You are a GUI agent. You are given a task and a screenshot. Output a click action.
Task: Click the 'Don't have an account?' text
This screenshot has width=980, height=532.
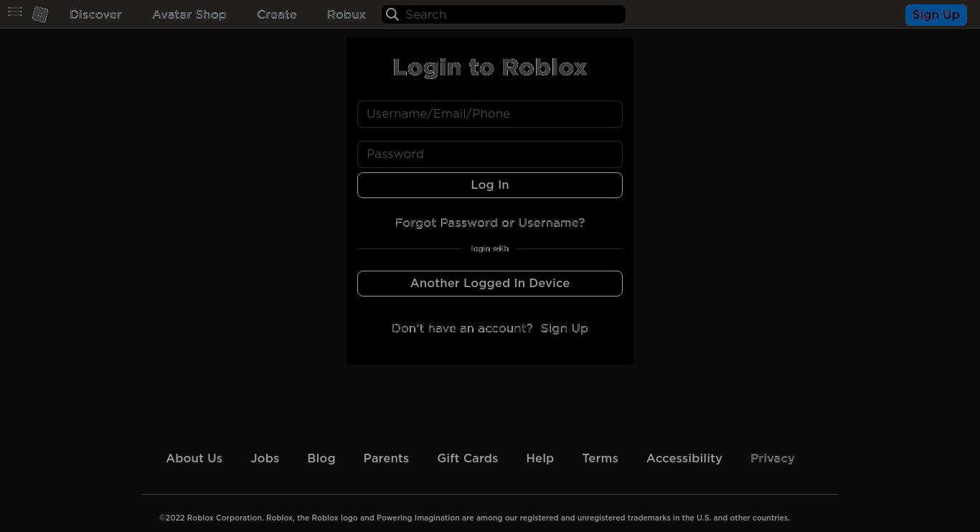(x=462, y=329)
